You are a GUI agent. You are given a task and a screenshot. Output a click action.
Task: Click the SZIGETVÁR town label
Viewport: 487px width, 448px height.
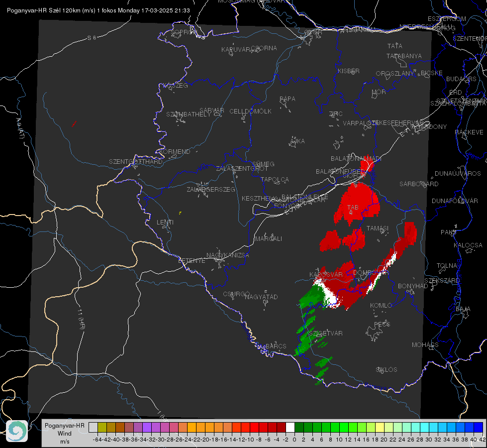click(325, 334)
